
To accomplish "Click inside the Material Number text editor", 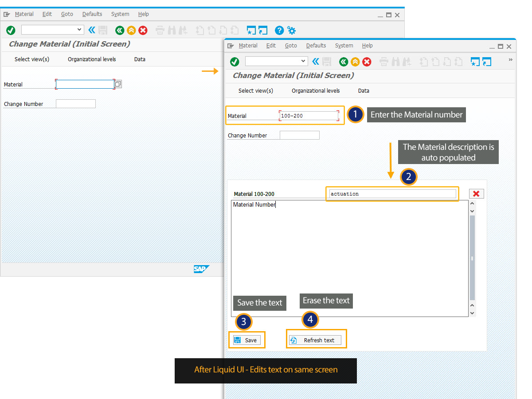I will [350, 258].
